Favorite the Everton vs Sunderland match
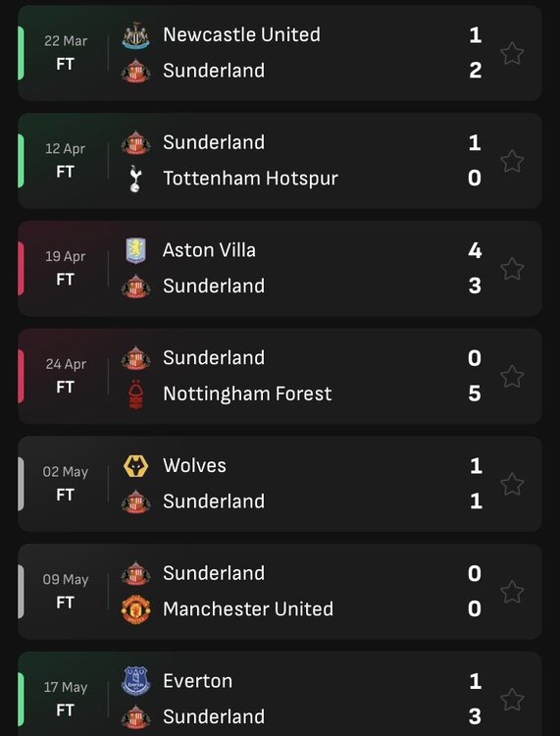 click(512, 700)
